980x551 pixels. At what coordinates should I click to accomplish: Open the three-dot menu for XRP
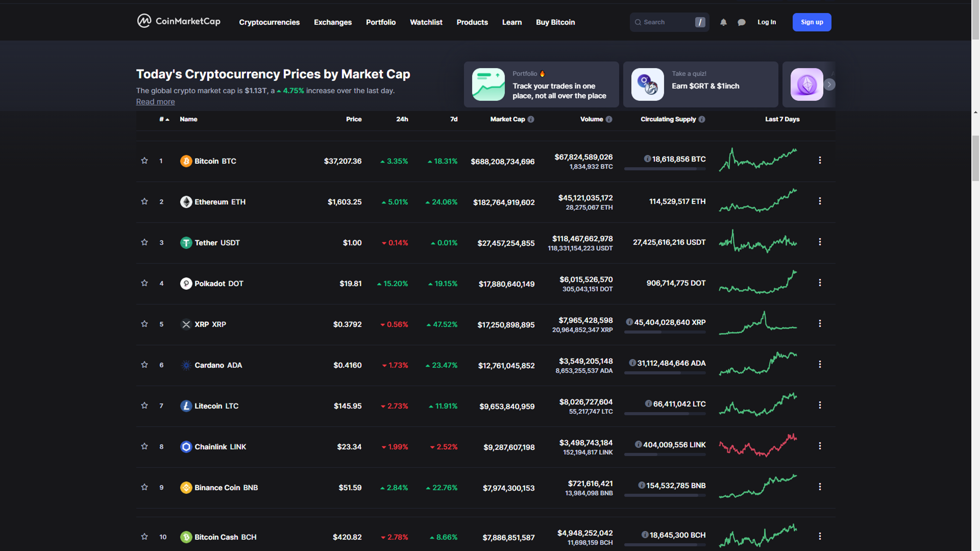click(820, 323)
